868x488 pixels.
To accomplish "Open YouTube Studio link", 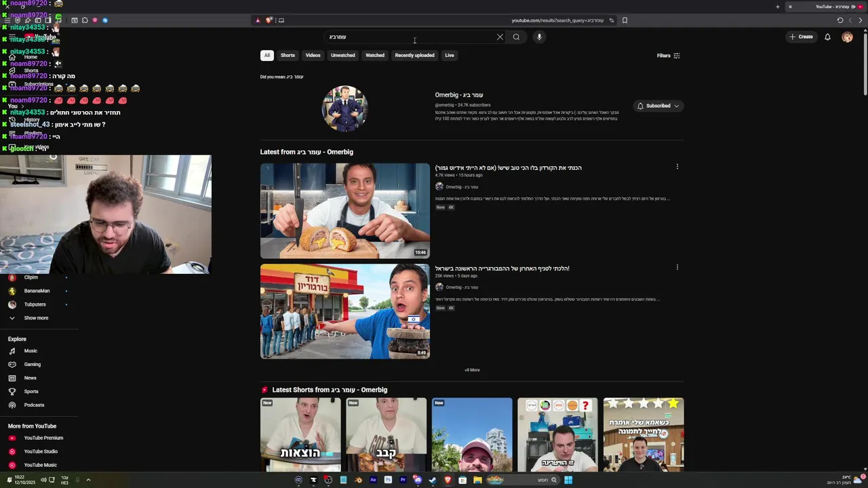I will (41, 451).
